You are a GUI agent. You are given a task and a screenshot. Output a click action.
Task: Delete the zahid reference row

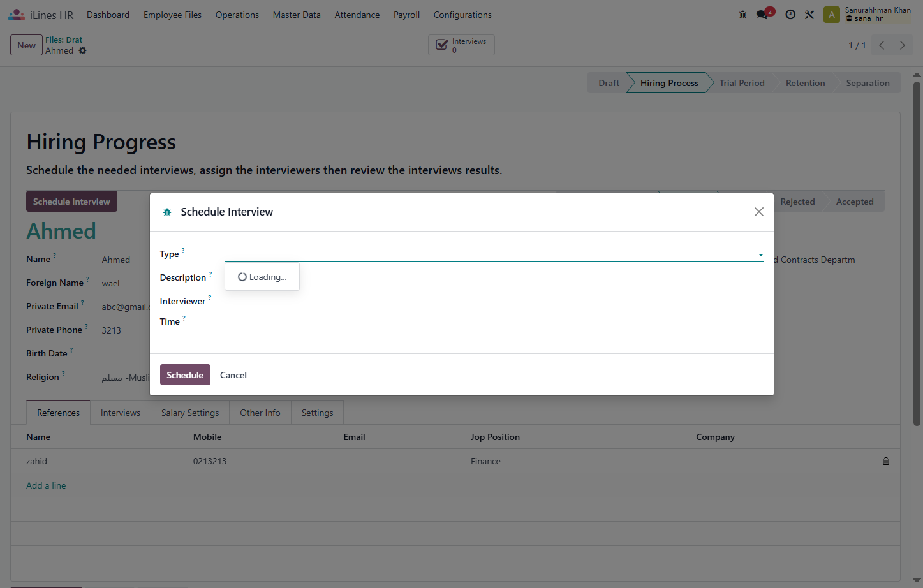tap(886, 461)
